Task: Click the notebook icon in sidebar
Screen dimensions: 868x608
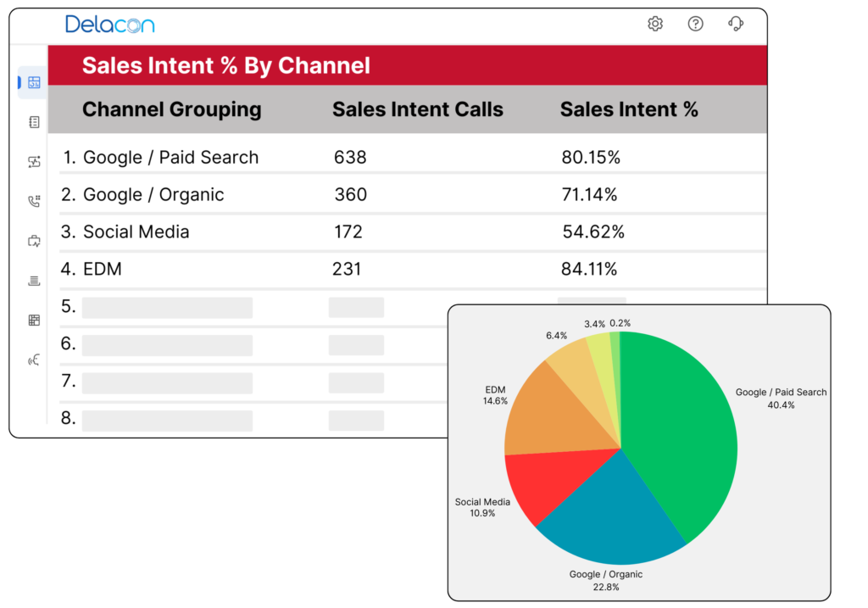Action: 34,122
